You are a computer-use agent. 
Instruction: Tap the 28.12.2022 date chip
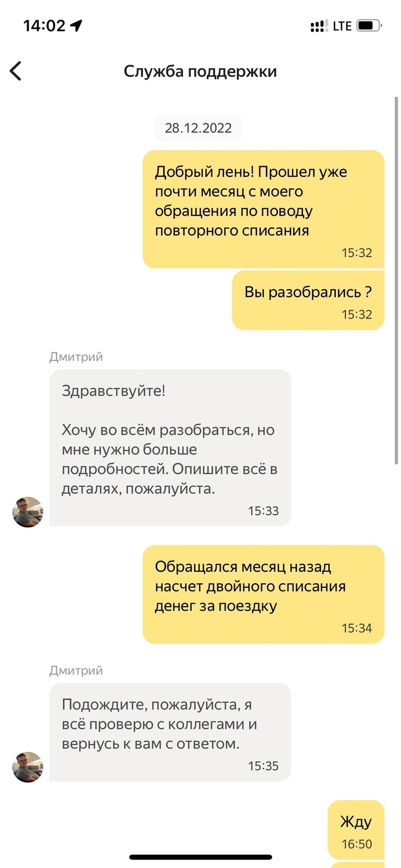pyautogui.click(x=198, y=128)
